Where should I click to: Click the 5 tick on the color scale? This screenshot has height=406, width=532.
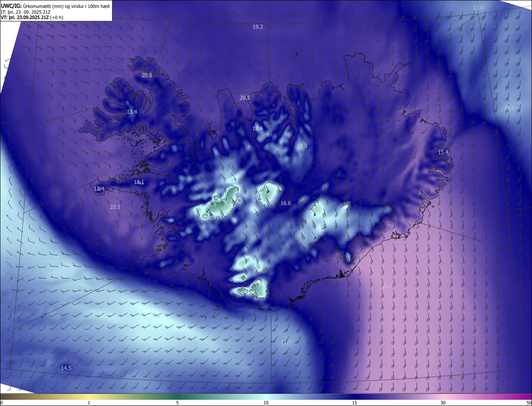point(177,403)
